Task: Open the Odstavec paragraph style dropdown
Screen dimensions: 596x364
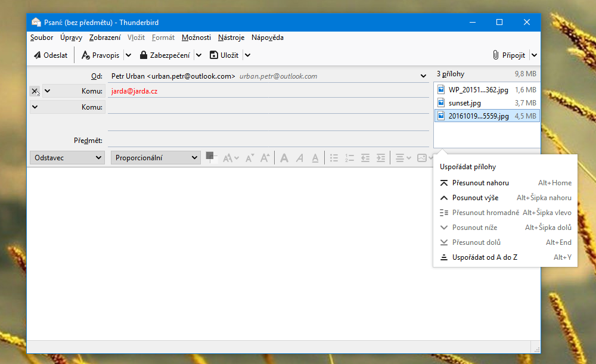Action: click(x=67, y=158)
